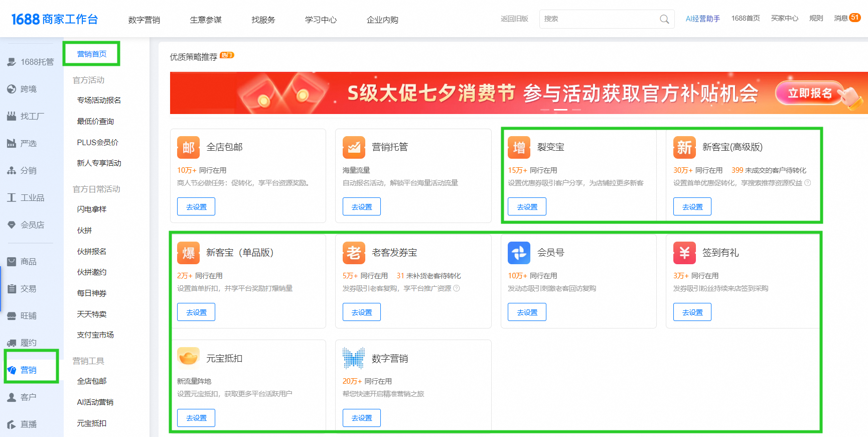Image resolution: width=868 pixels, height=437 pixels.
Task: Click the blue 会员号 pinwheel icon
Action: (519, 253)
